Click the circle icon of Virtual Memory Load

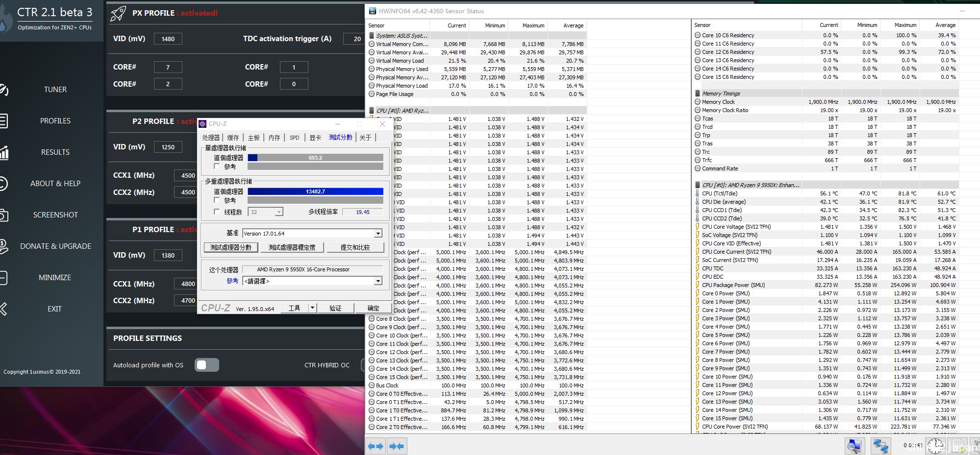point(372,60)
